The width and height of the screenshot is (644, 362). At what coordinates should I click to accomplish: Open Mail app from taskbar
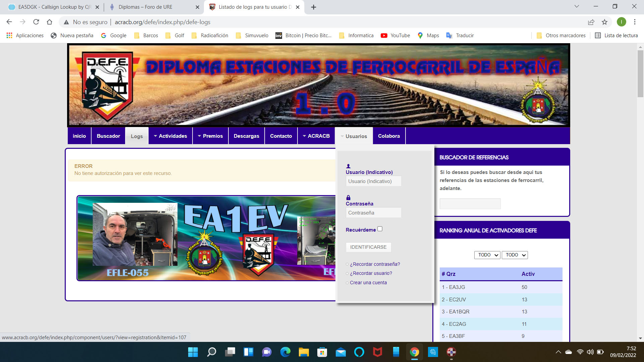(341, 352)
